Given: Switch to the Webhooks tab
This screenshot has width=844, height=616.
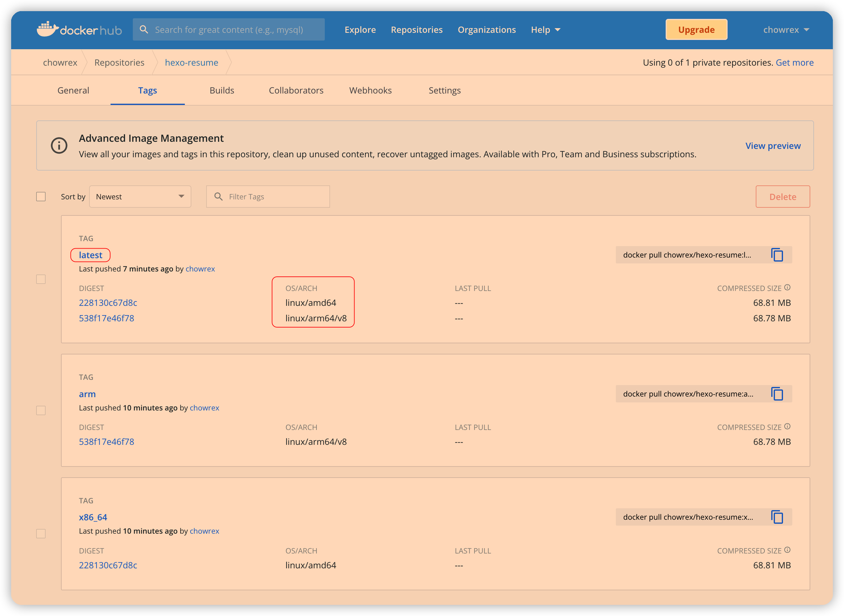Looking at the screenshot, I should 370,90.
